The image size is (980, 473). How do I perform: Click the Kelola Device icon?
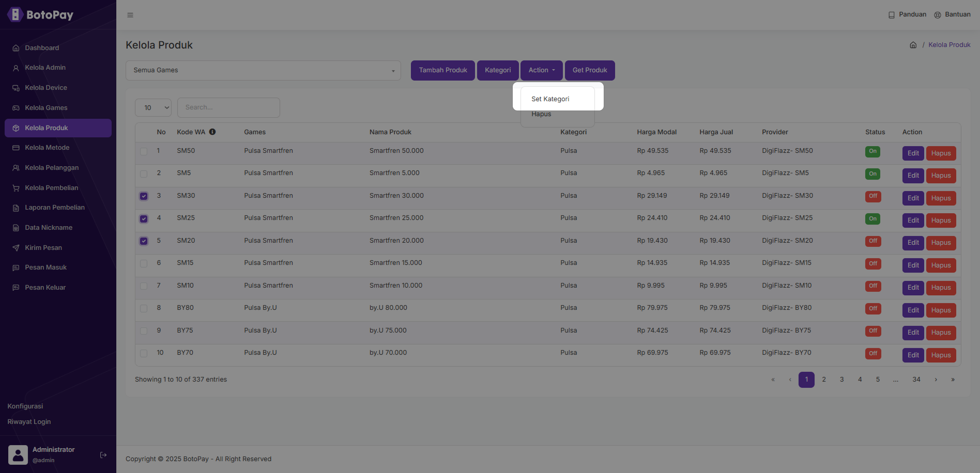(x=16, y=88)
